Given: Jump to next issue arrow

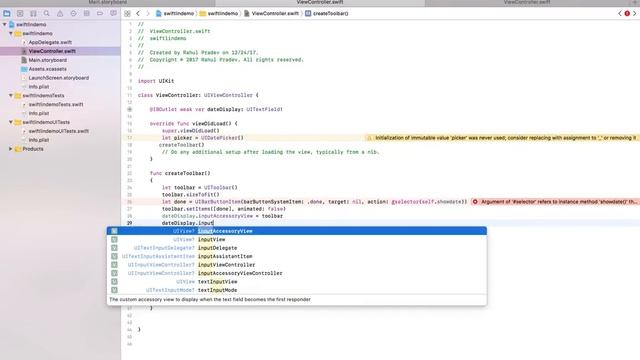Looking at the screenshot, I should coord(635,13).
